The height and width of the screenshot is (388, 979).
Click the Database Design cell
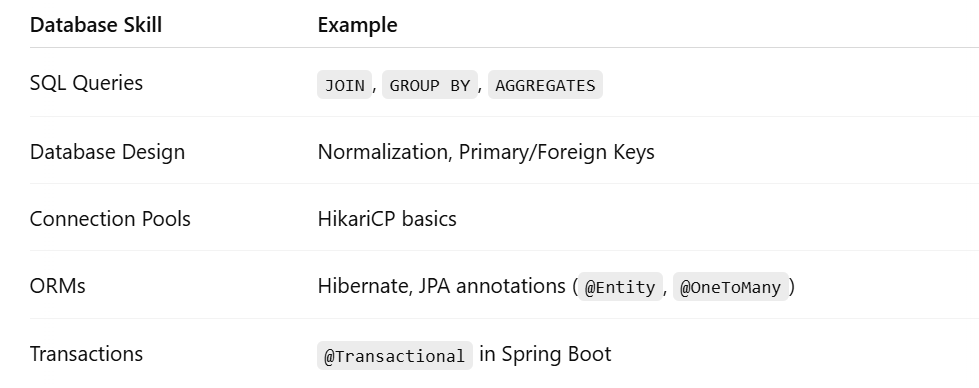pos(107,152)
